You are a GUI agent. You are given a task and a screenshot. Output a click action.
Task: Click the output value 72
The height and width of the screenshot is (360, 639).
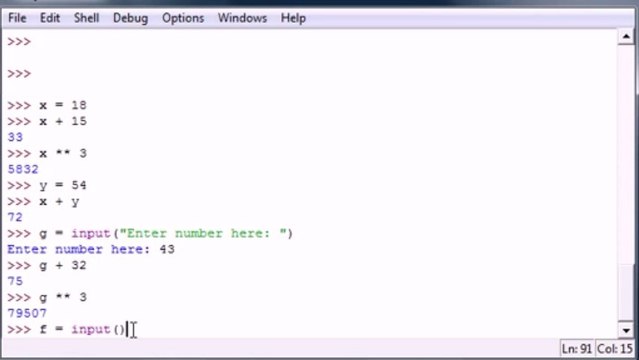point(15,217)
